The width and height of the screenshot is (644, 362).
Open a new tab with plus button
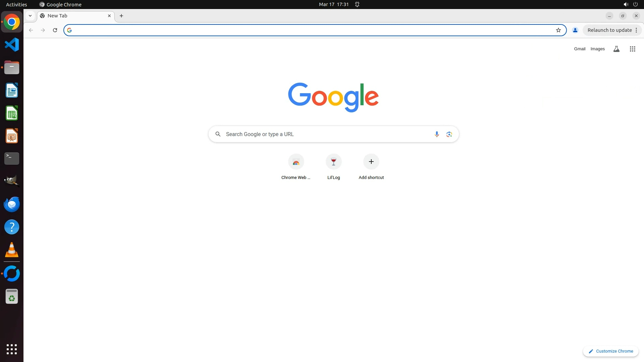point(121,16)
